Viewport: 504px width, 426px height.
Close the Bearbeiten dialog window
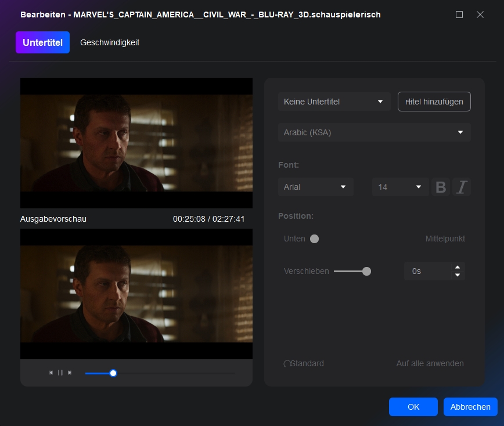point(480,15)
